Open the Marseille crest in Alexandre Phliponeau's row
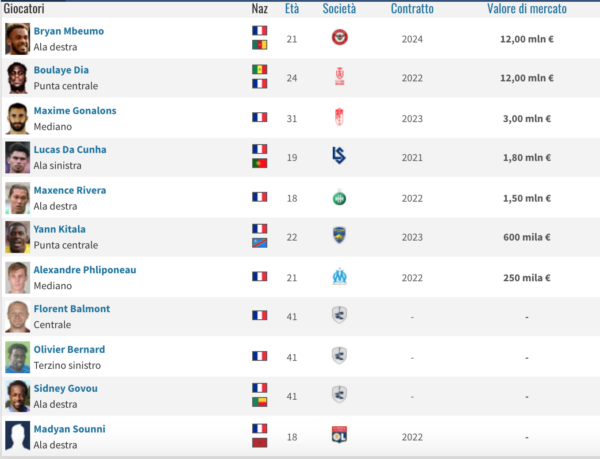 [339, 276]
